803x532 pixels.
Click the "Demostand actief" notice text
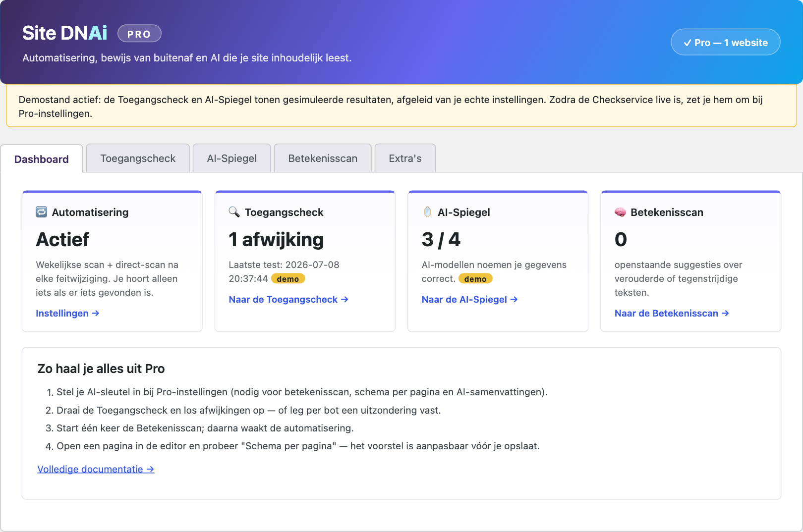tap(391, 106)
